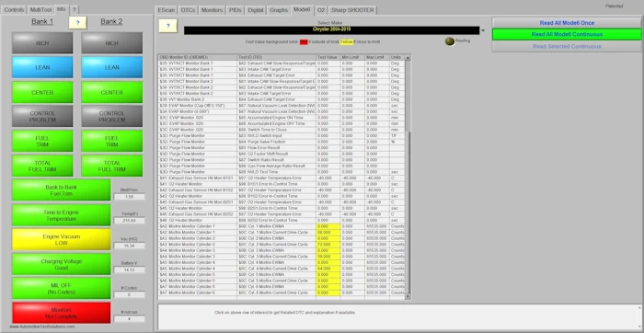Toggle Read All Mode6 Continuous

click(x=567, y=34)
